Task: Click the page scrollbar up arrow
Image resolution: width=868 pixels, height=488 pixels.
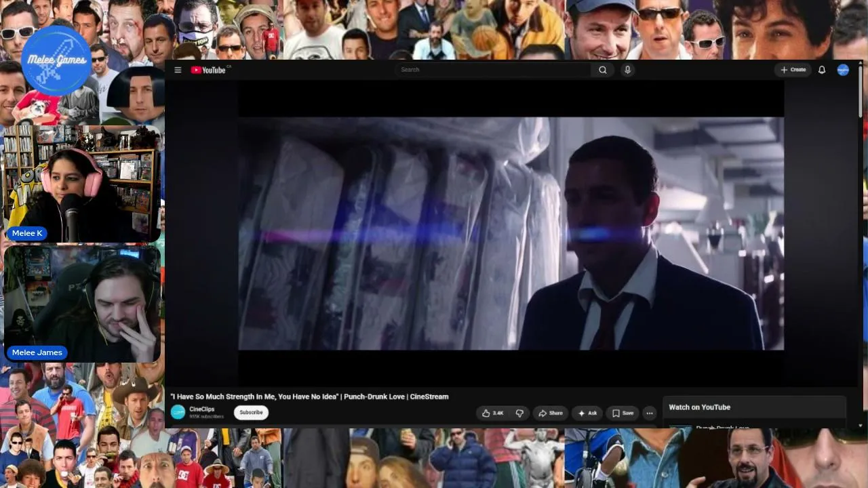Action: pos(861,63)
